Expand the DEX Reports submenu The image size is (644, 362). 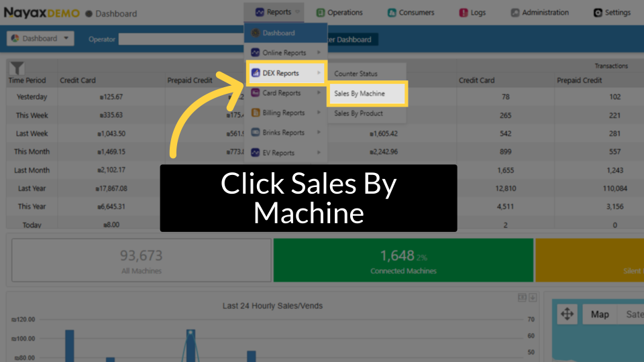click(286, 73)
